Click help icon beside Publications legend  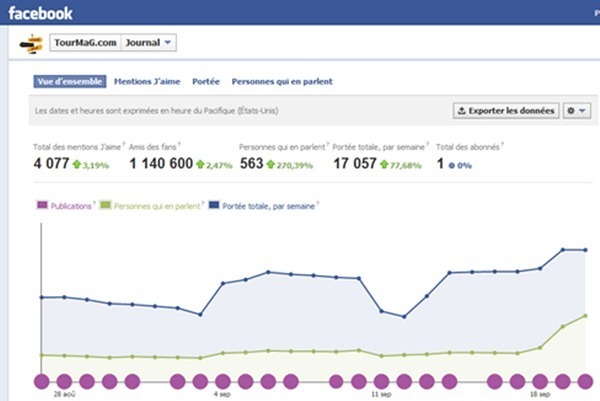coord(95,204)
